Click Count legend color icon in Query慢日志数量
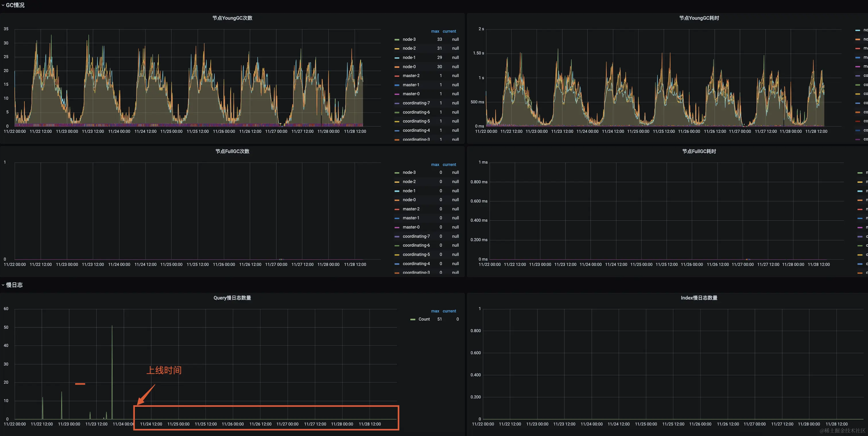 (413, 320)
